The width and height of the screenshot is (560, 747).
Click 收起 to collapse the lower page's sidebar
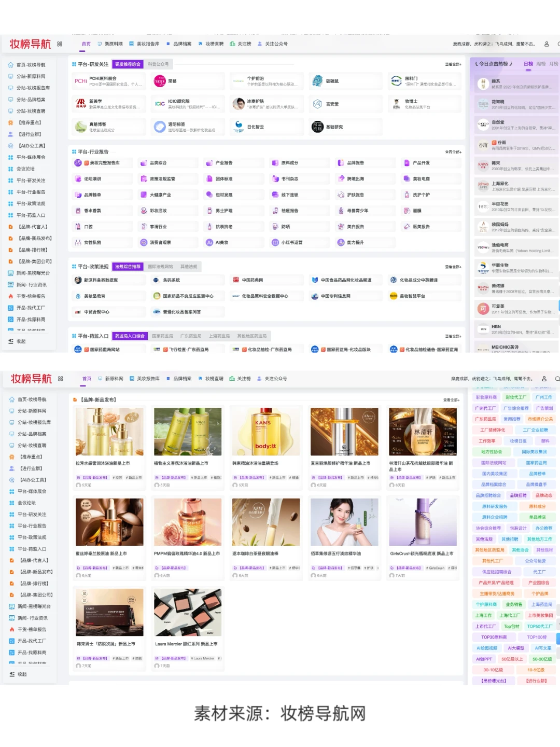click(x=18, y=674)
